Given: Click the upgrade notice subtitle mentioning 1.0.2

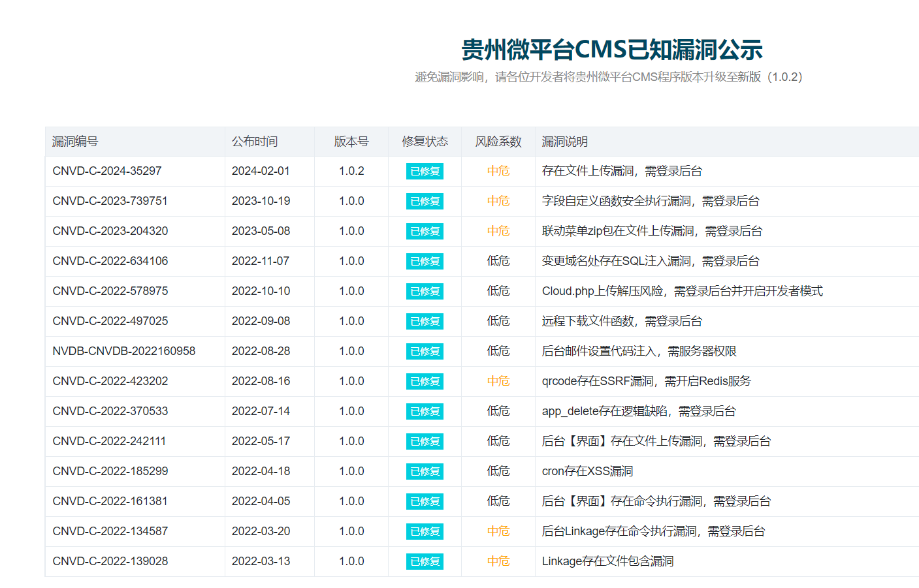Looking at the screenshot, I should pyautogui.click(x=610, y=77).
